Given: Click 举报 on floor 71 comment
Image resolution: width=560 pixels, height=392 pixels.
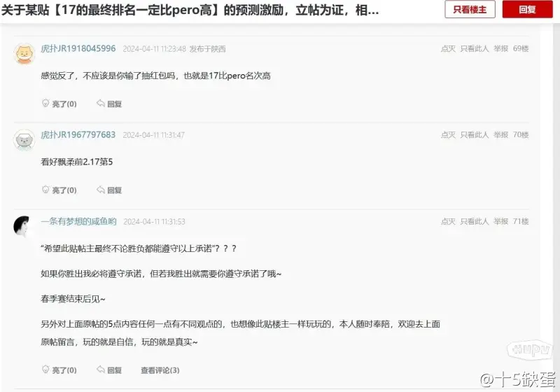Looking at the screenshot, I should (x=500, y=221).
